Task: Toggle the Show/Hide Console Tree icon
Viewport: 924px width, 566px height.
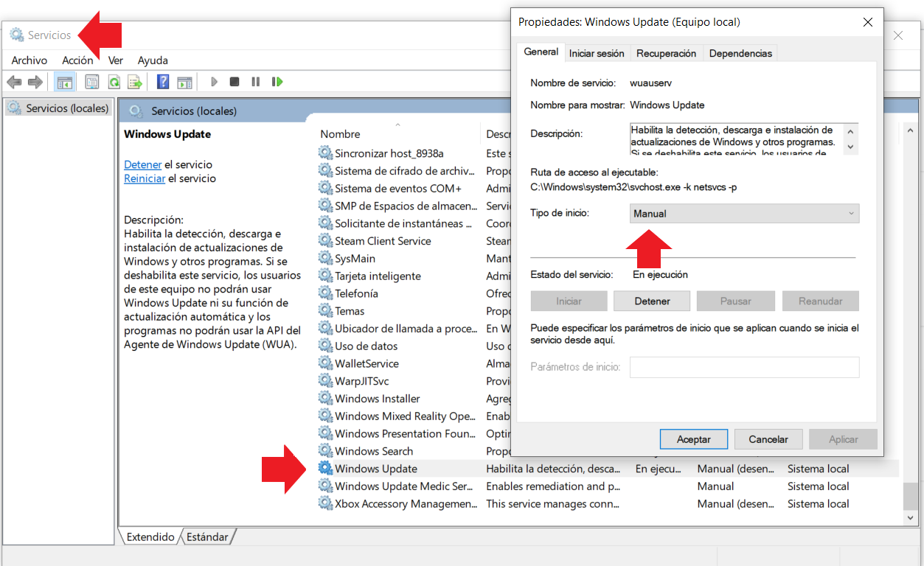Action: tap(65, 81)
